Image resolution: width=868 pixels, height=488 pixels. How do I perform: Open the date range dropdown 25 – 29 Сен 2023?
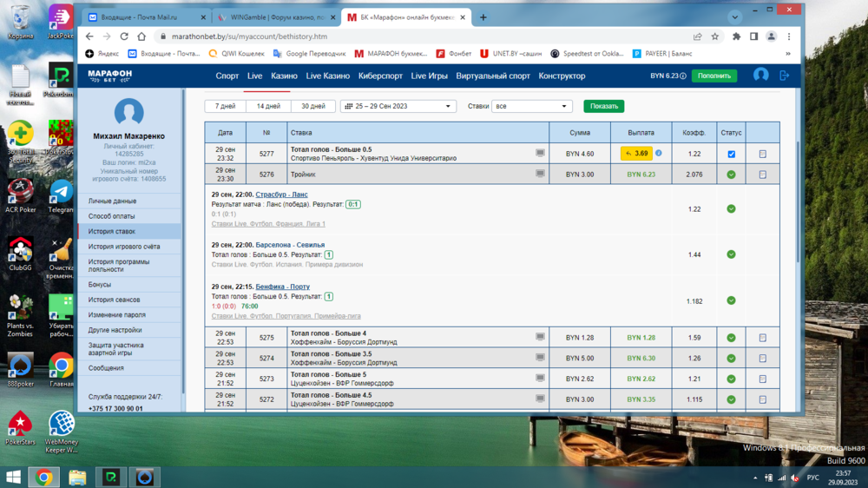coord(398,106)
